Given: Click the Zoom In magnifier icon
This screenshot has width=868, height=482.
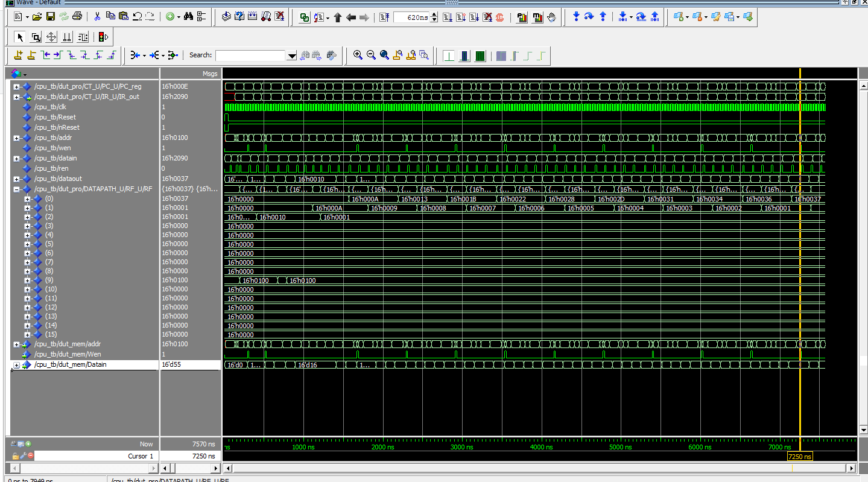Looking at the screenshot, I should point(358,55).
